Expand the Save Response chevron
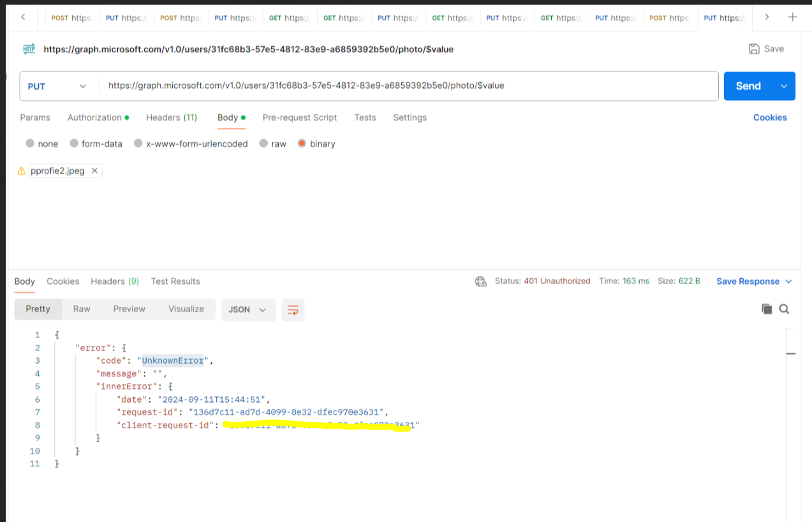The height and width of the screenshot is (522, 812). click(x=788, y=281)
